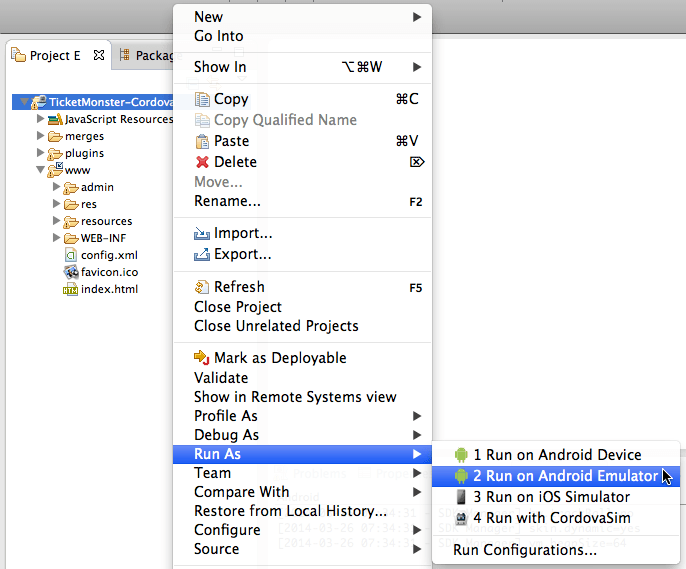The width and height of the screenshot is (686, 569).
Task: Click the iOS Simulator phone icon
Action: [461, 497]
